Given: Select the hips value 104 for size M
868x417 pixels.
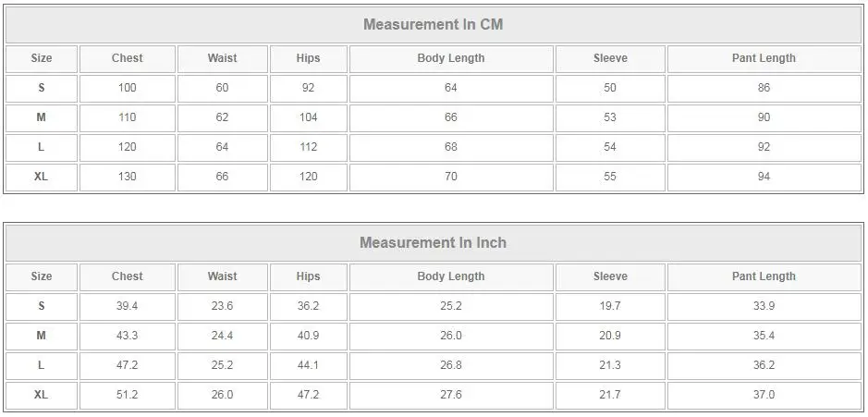Looking at the screenshot, I should 309,117.
